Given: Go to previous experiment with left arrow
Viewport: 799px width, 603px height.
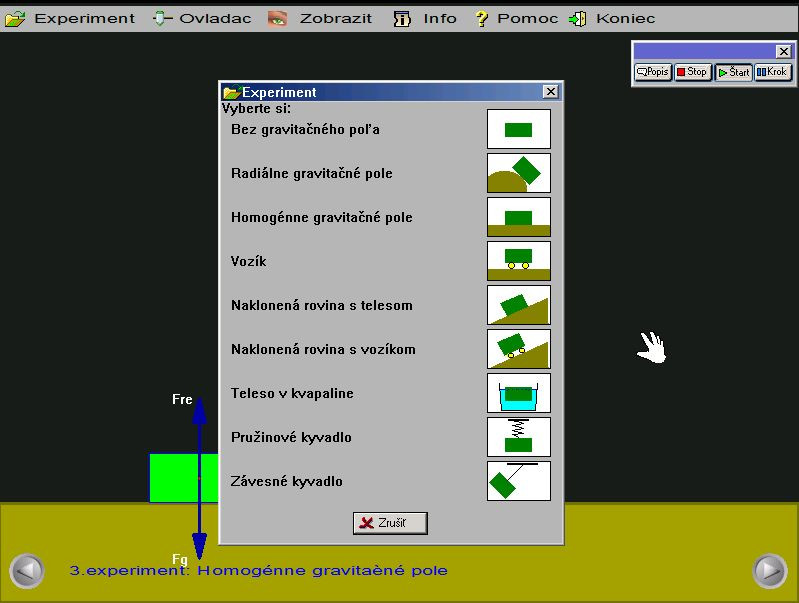Looking at the screenshot, I should [26, 571].
